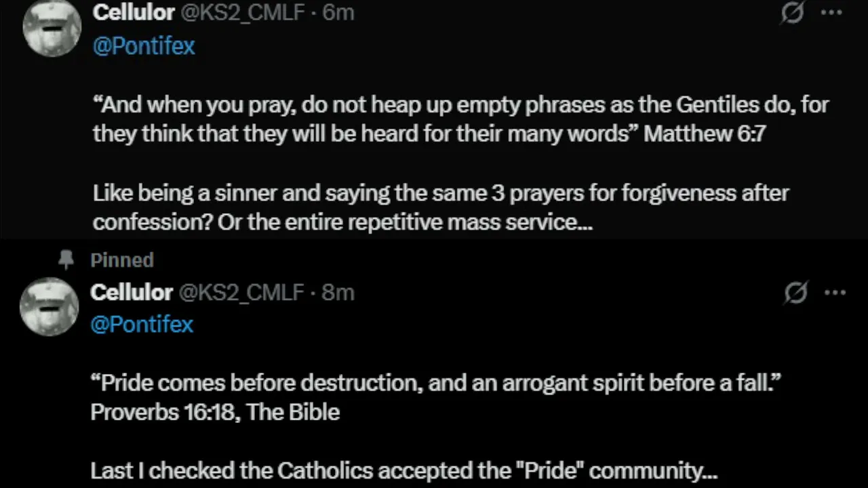The width and height of the screenshot is (868, 488).
Task: Open the Cellulor avatar on the pinned tweet
Action: [x=49, y=306]
